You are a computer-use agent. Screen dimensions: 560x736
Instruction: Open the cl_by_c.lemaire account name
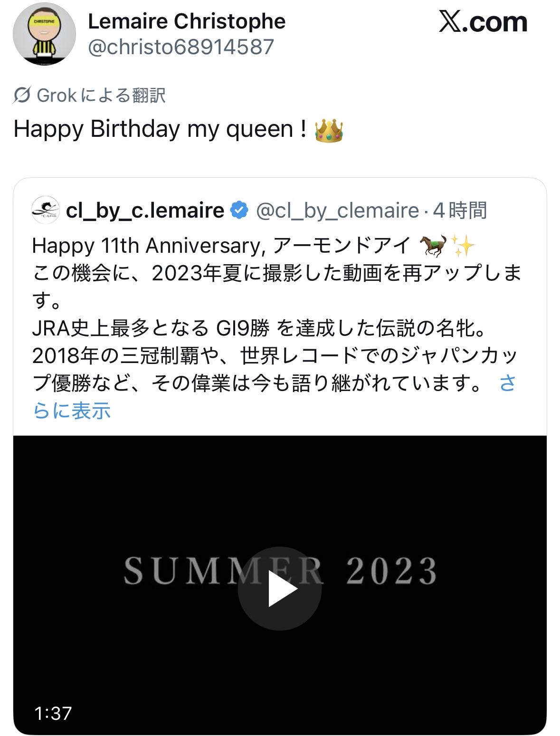(x=145, y=210)
